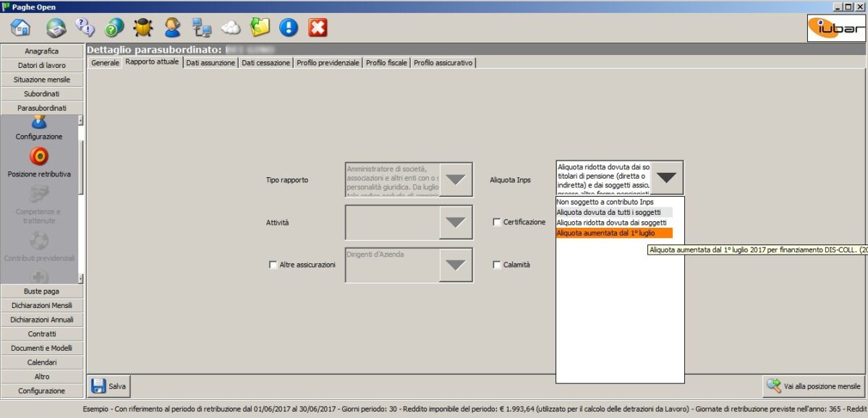This screenshot has width=868, height=418.
Task: Click Vai alla posizione mensile button
Action: coord(813,386)
